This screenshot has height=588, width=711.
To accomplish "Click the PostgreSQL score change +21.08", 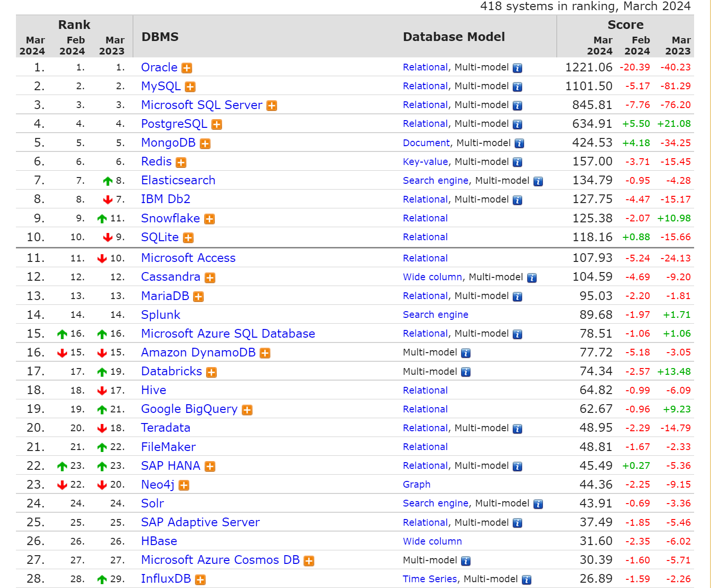I will pos(674,124).
